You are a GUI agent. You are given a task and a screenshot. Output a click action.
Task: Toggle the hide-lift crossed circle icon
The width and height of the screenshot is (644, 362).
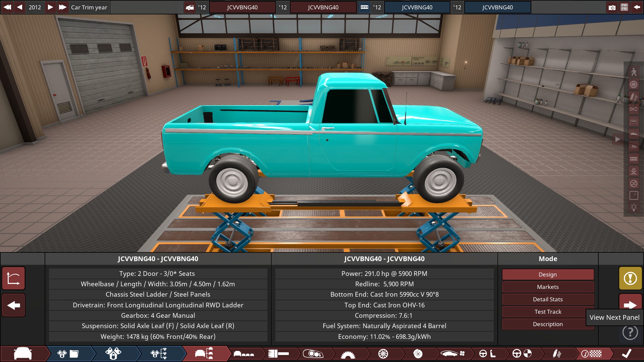coord(634,183)
